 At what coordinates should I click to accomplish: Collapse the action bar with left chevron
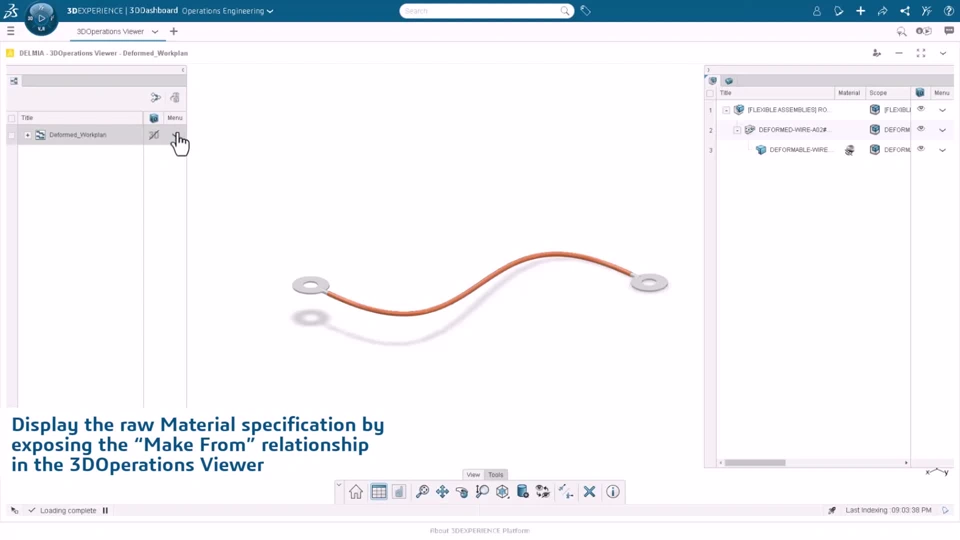pos(339,485)
